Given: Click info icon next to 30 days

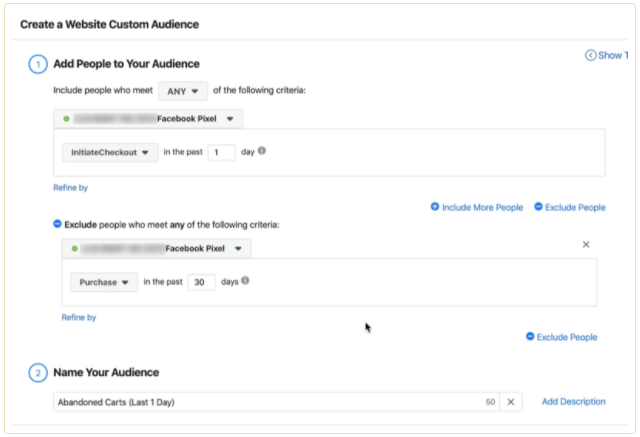Looking at the screenshot, I should point(245,281).
